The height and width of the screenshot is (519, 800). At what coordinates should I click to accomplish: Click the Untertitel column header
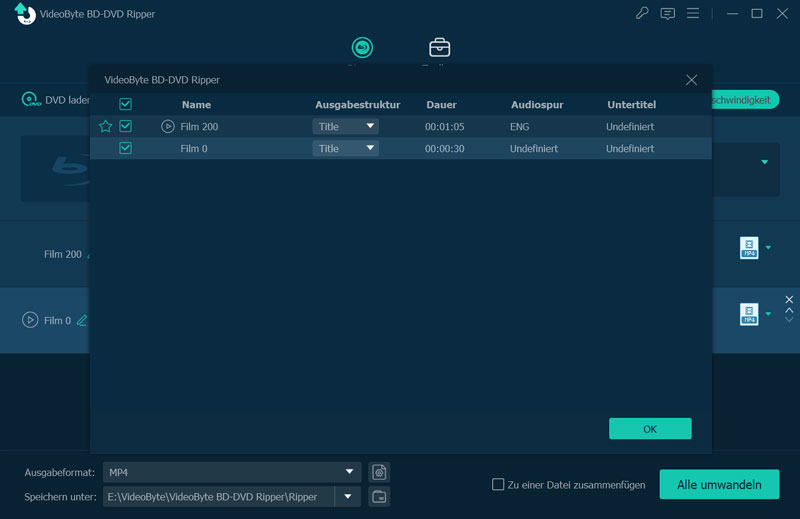(x=632, y=105)
